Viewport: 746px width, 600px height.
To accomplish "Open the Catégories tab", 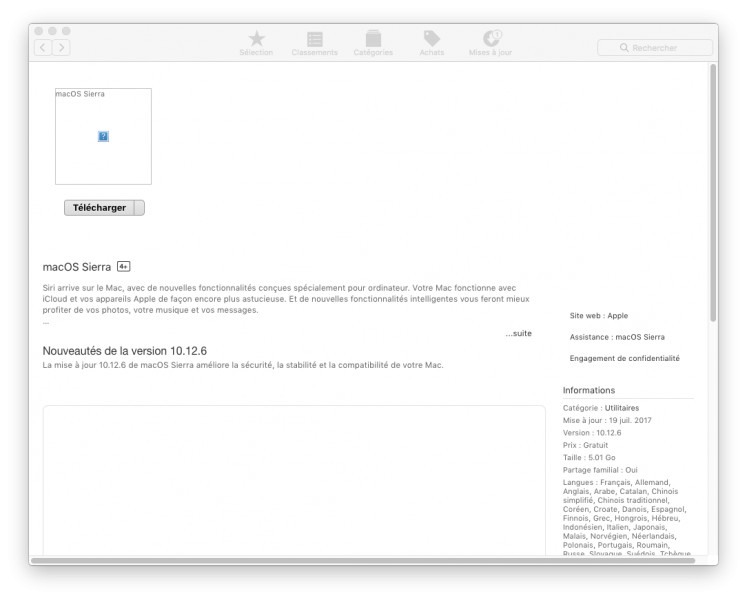I will point(373,43).
